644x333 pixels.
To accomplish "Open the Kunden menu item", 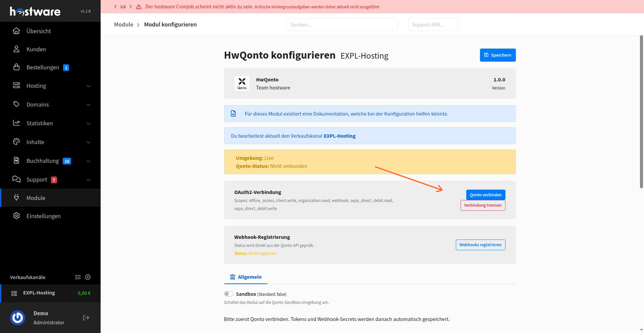I will point(50,49).
